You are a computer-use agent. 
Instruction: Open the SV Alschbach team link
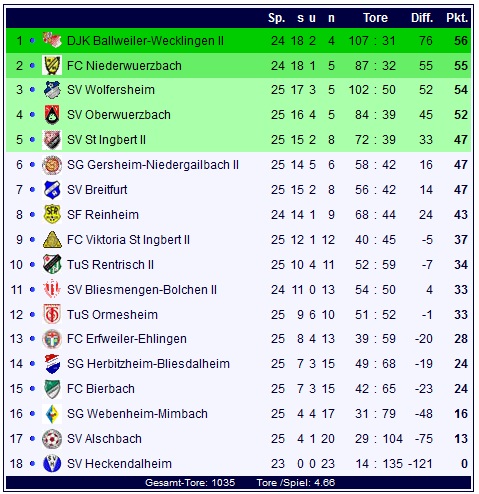tap(104, 439)
